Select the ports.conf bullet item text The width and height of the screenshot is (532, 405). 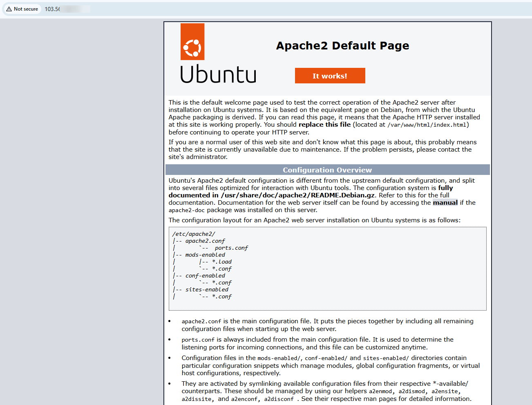(198, 339)
